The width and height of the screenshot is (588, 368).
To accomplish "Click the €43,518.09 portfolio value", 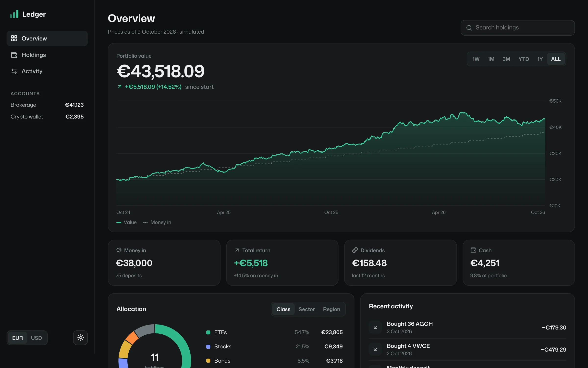I will tap(160, 71).
